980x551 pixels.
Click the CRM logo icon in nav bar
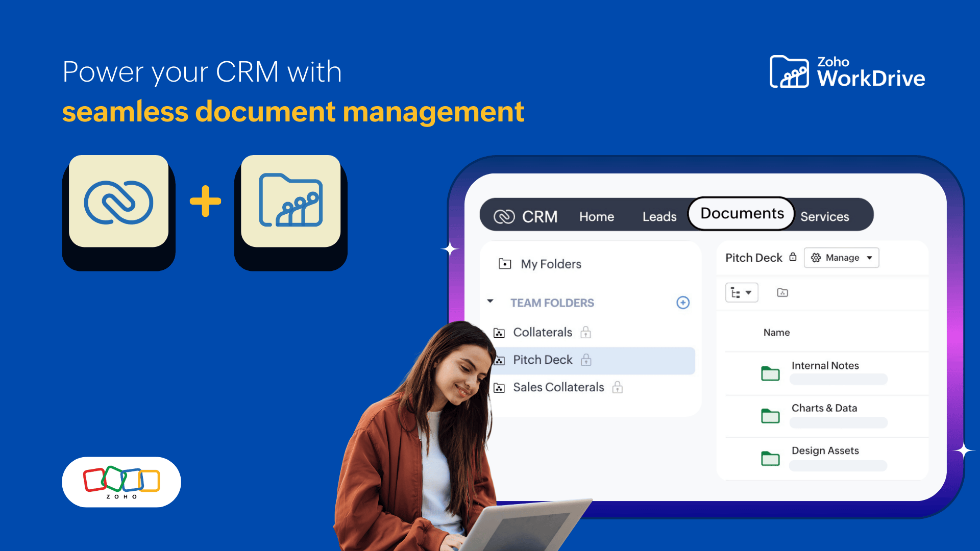[504, 216]
